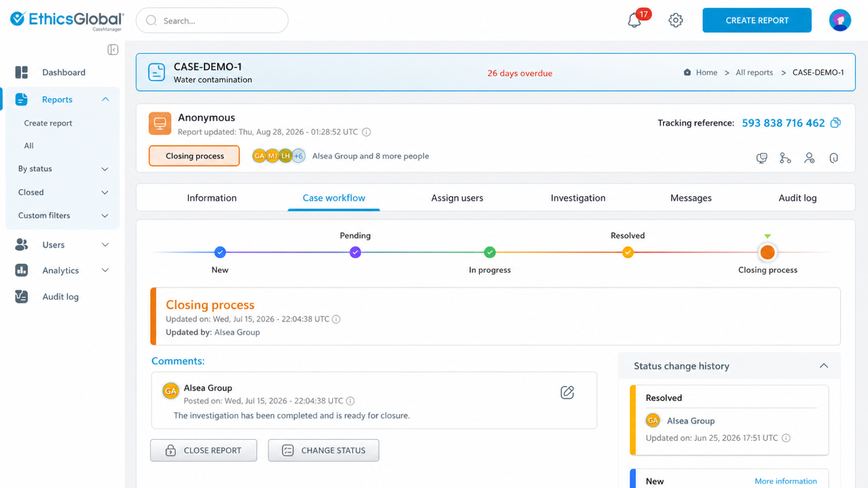Click the anonymous reporter monitor icon
Screen dimensions: 868x488
coord(160,123)
